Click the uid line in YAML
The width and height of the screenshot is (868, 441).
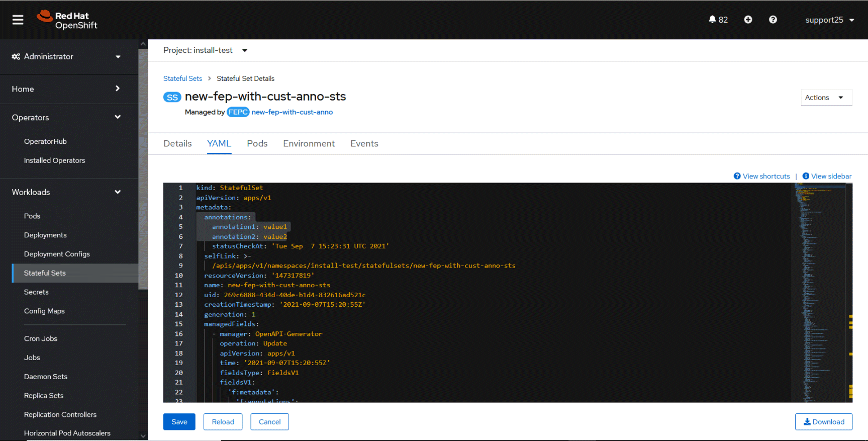click(285, 295)
